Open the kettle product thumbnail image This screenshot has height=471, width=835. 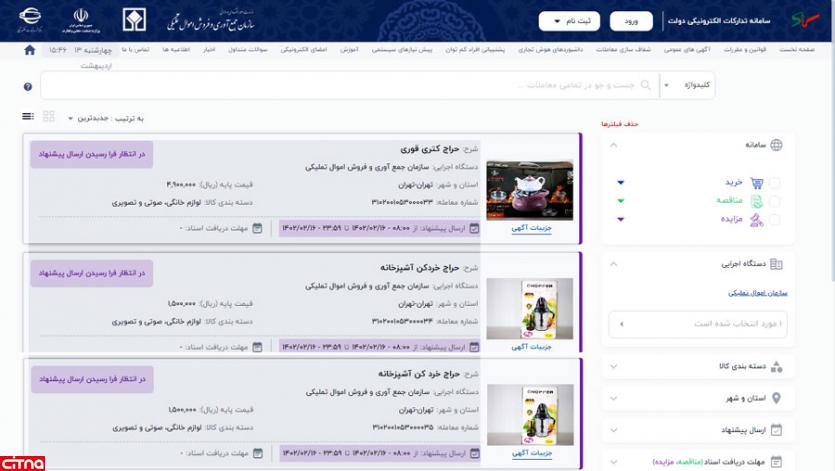[x=529, y=190]
